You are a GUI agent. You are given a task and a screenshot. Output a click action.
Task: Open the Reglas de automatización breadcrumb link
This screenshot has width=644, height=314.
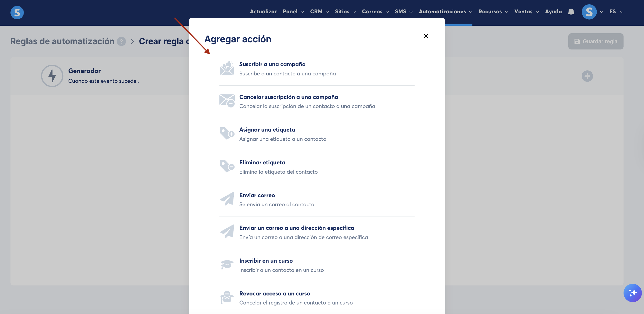62,41
